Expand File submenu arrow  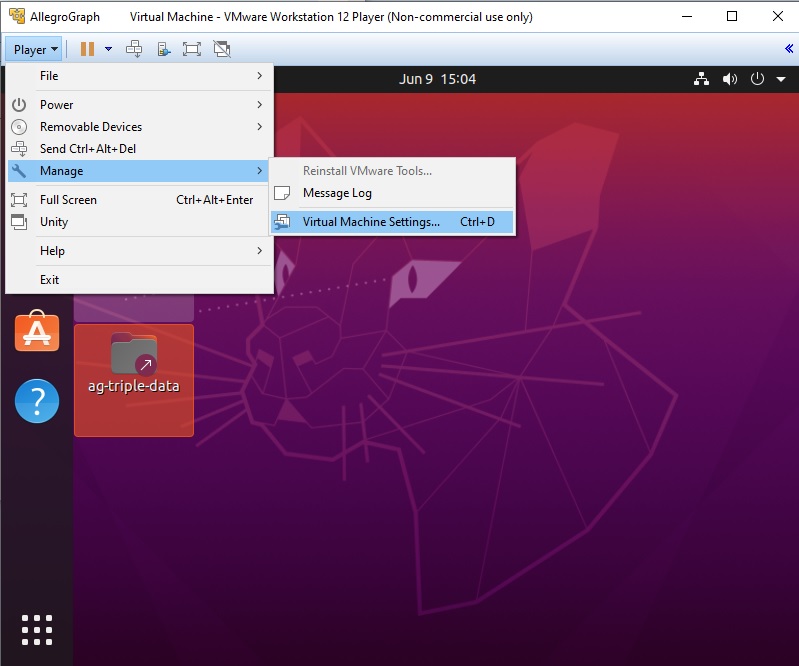(x=260, y=76)
